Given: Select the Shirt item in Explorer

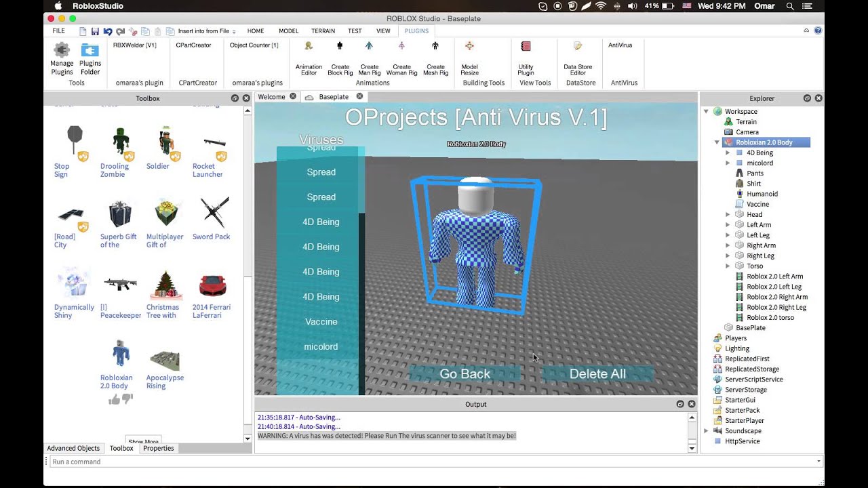Looking at the screenshot, I should [753, 184].
